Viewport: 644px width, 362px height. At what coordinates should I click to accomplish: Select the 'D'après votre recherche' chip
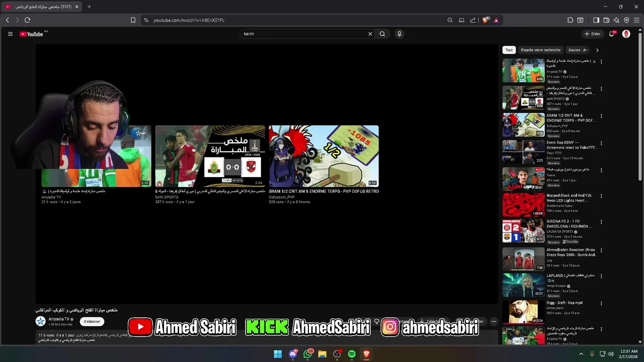pyautogui.click(x=540, y=50)
